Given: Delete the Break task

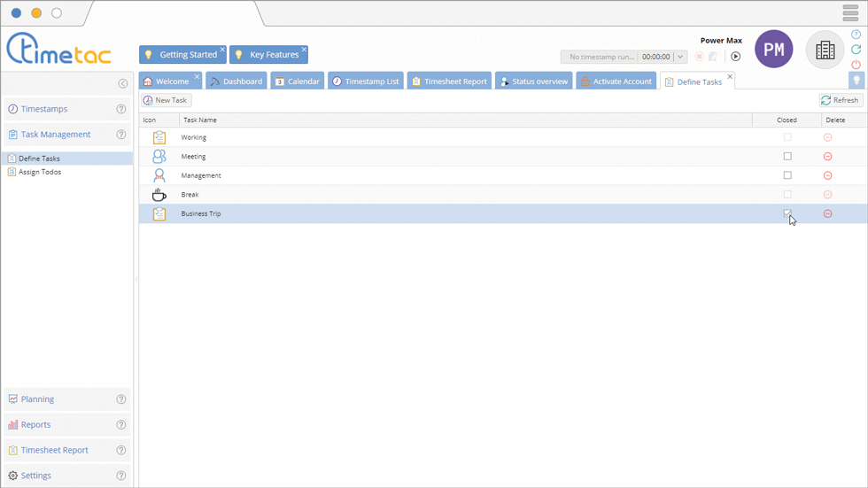Looking at the screenshot, I should [827, 195].
